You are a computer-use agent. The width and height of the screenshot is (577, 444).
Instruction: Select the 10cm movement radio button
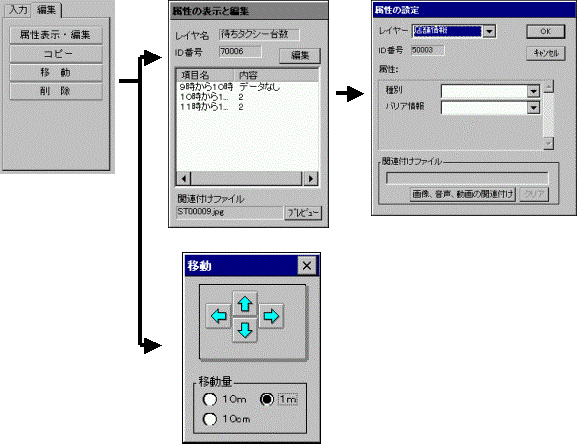pos(210,419)
